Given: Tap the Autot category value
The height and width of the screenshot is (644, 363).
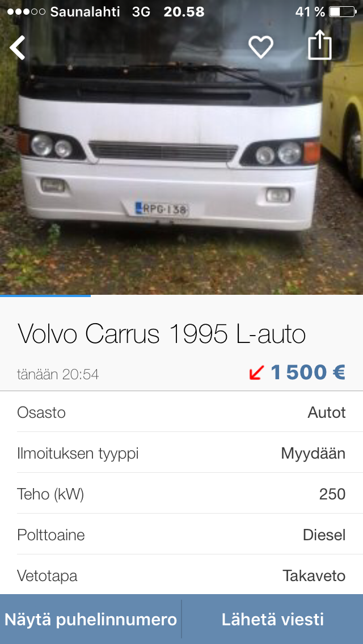Looking at the screenshot, I should (x=327, y=412).
